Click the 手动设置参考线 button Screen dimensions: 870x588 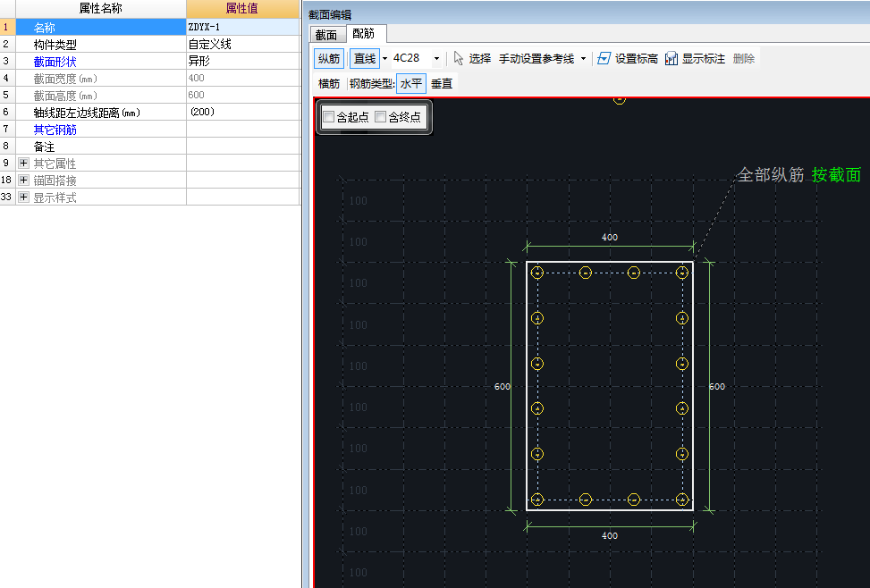click(536, 58)
